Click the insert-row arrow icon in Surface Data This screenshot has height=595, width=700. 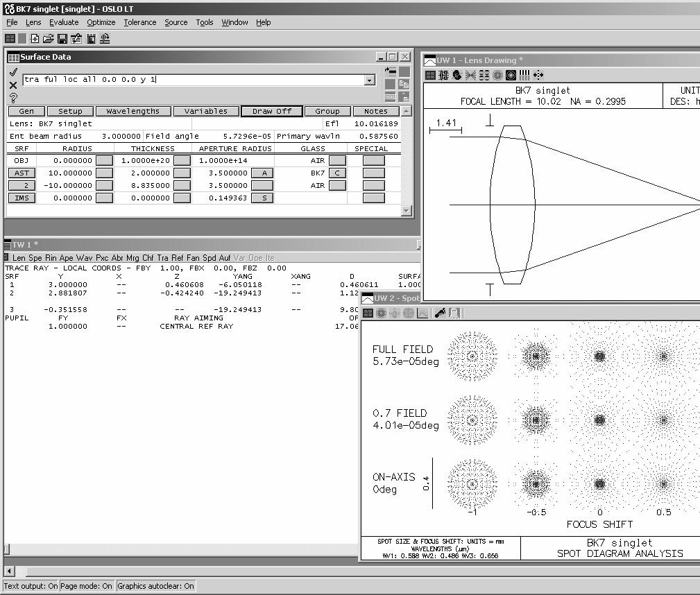390,71
